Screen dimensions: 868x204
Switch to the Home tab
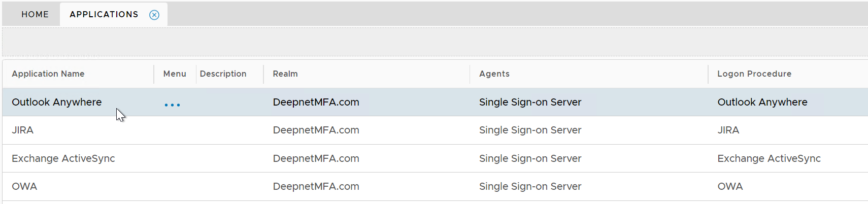click(x=35, y=14)
